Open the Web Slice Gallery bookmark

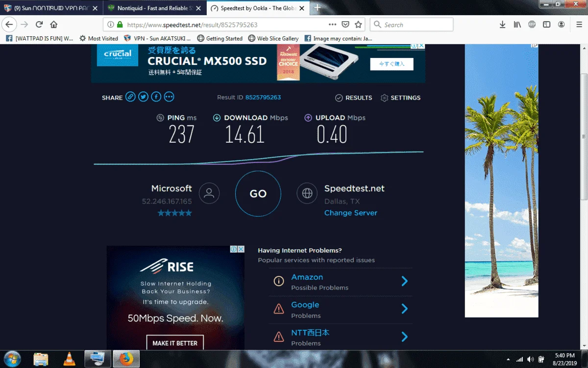273,38
